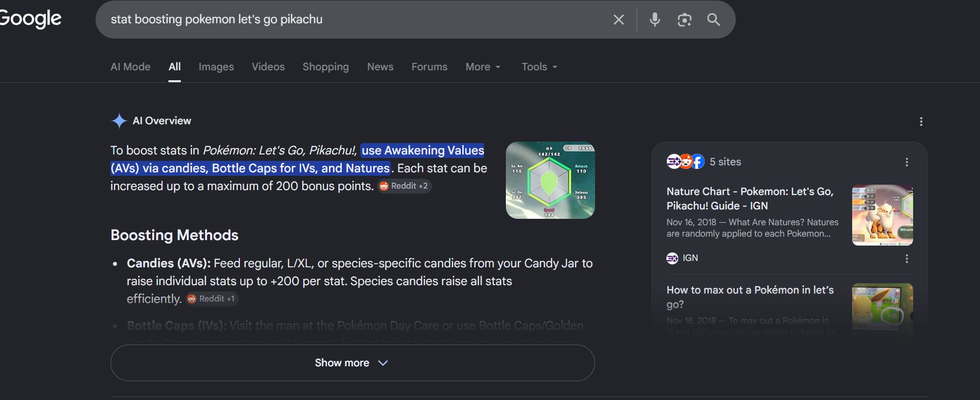Screen dimensions: 980x400
Task: Switch to the AI Mode tab
Action: click(130, 67)
